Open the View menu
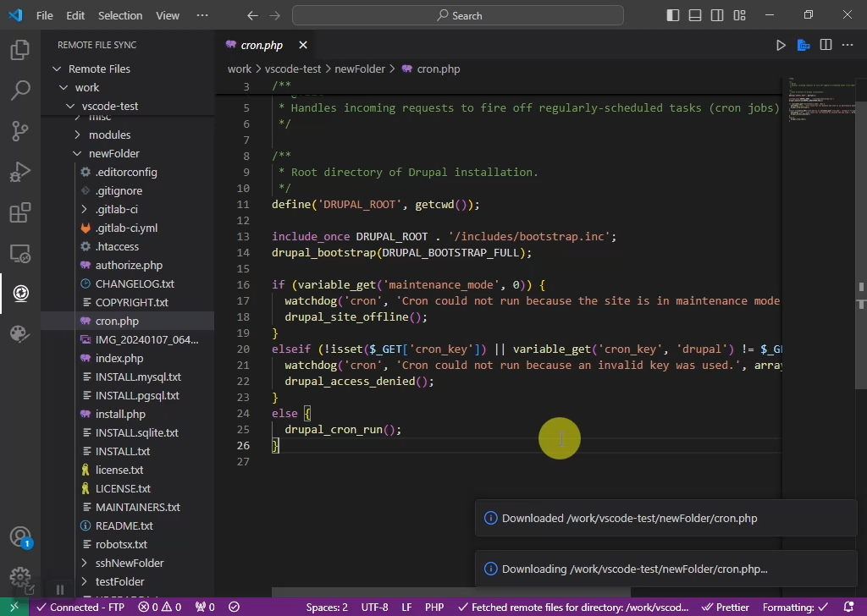 pyautogui.click(x=168, y=15)
